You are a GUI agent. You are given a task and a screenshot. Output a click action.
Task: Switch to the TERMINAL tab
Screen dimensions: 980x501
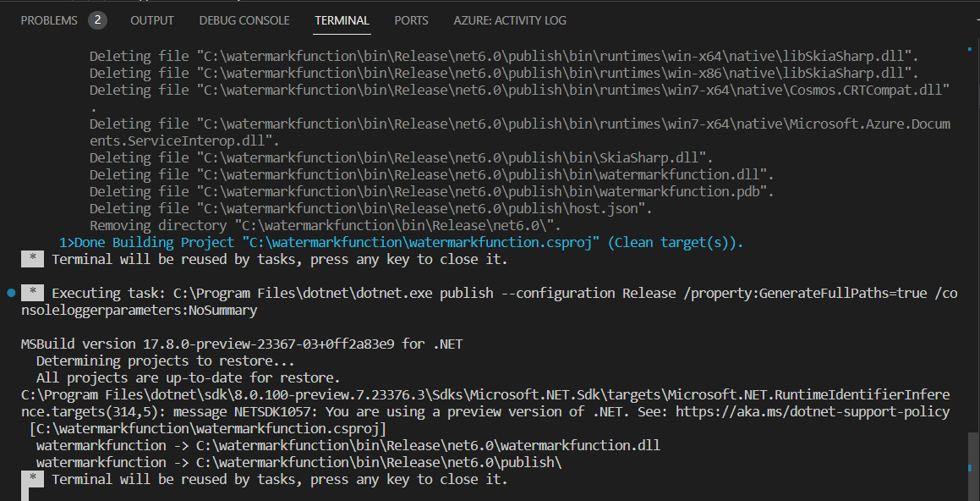pos(342,19)
